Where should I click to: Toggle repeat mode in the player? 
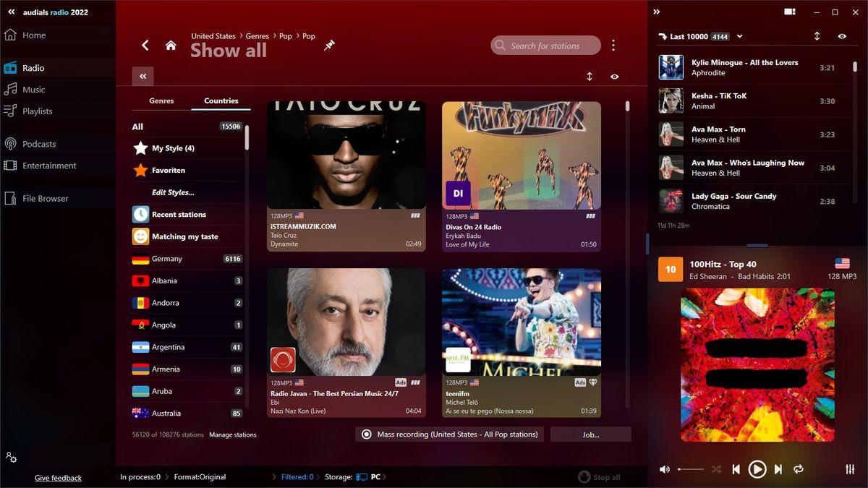click(799, 469)
